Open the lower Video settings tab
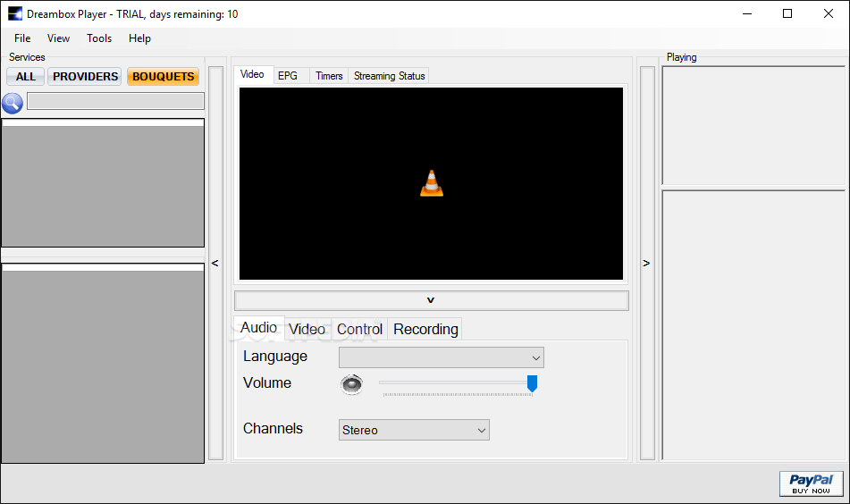The width and height of the screenshot is (850, 504). point(307,330)
